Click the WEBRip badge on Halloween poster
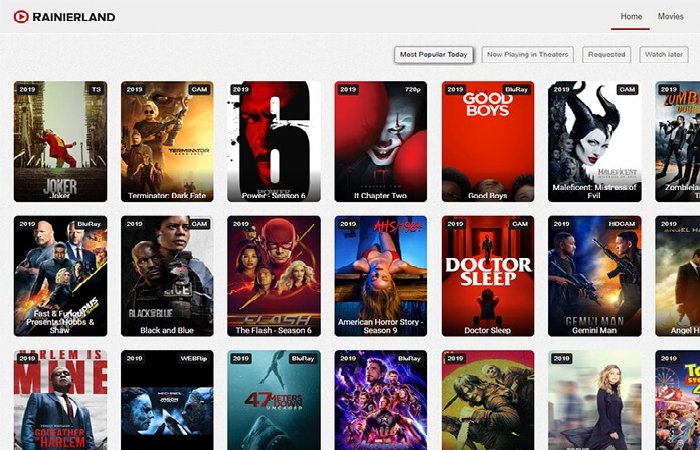The width and height of the screenshot is (700, 450). [193, 358]
